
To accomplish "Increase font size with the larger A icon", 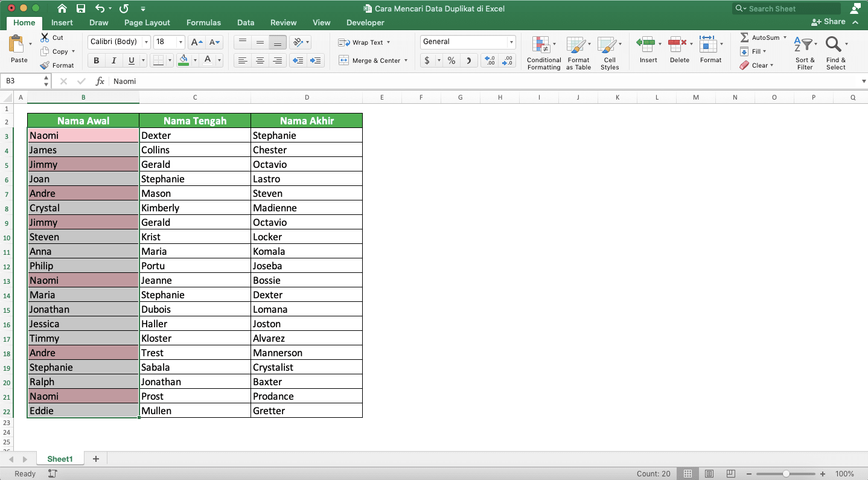I will point(196,42).
